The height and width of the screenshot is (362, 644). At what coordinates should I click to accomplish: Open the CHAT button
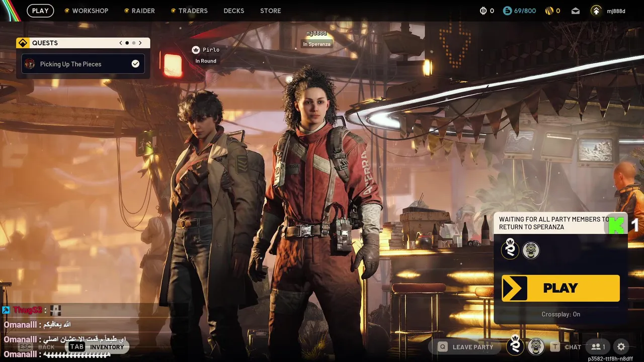click(566, 347)
